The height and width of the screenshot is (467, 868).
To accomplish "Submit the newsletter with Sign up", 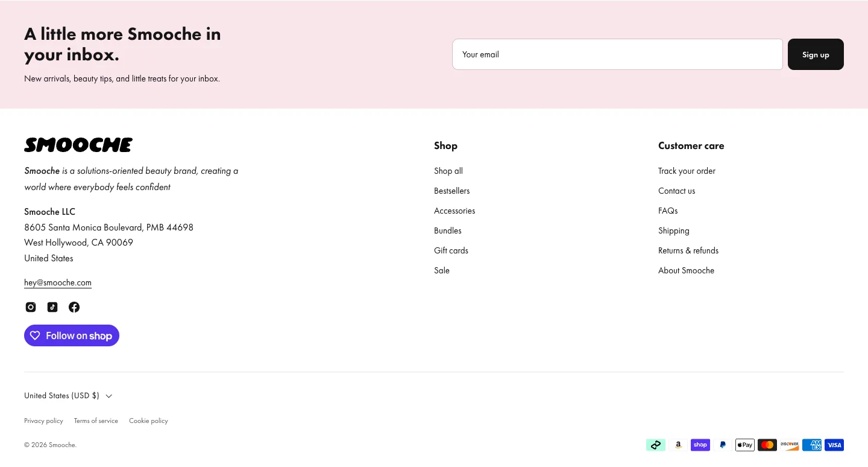I will pyautogui.click(x=816, y=54).
